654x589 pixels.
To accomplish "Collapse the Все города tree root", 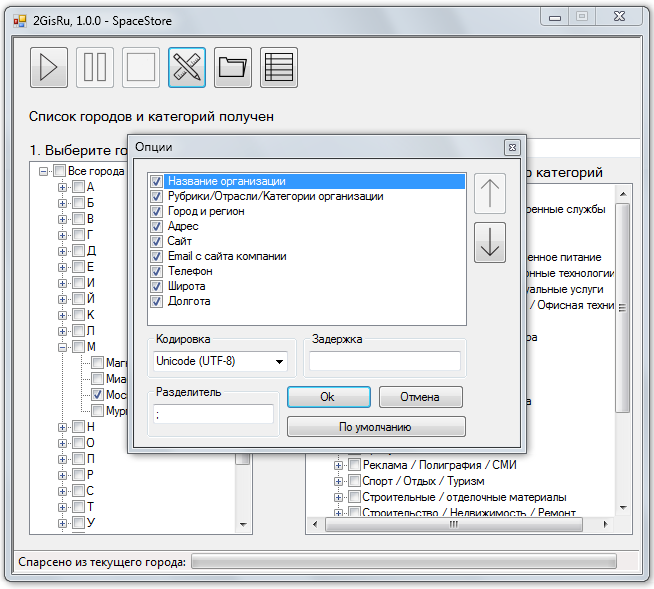I will 43,171.
